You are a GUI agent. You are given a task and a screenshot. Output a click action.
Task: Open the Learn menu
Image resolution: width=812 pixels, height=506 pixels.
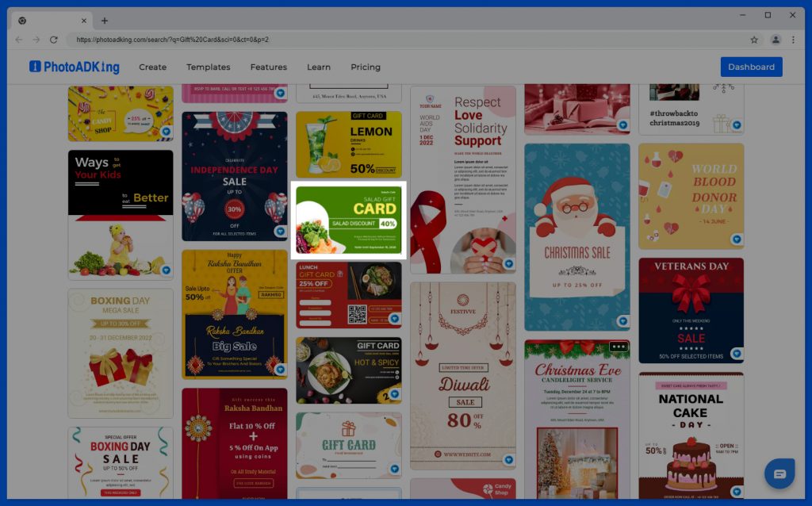pyautogui.click(x=319, y=67)
